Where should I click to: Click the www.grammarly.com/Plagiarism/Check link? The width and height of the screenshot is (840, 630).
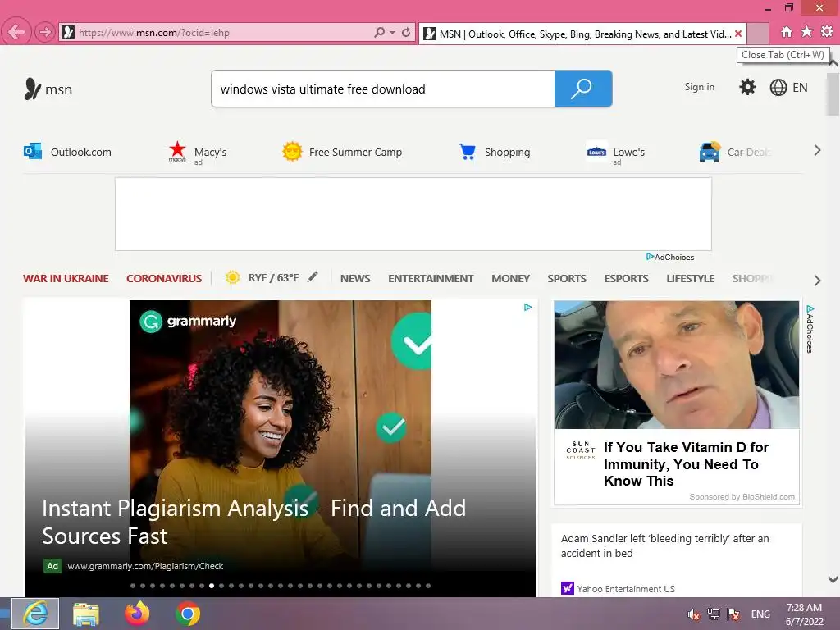tap(145, 566)
